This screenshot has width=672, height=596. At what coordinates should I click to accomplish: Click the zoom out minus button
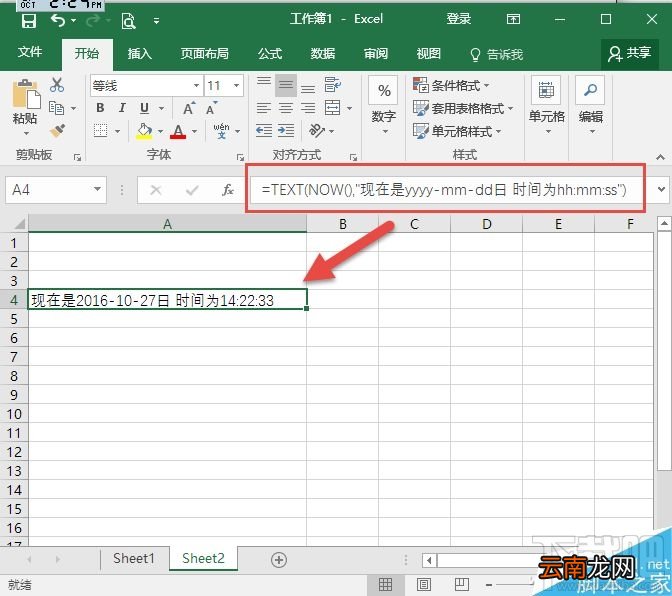click(x=489, y=584)
